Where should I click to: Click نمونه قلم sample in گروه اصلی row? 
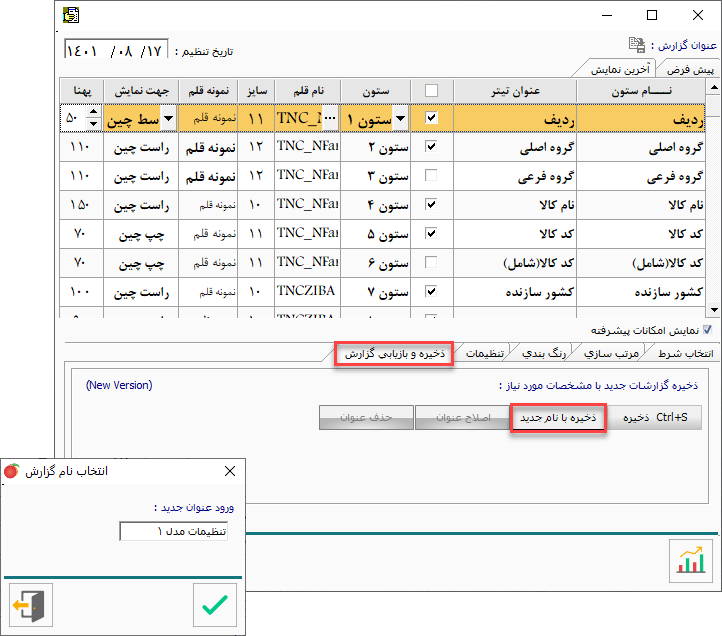208,147
